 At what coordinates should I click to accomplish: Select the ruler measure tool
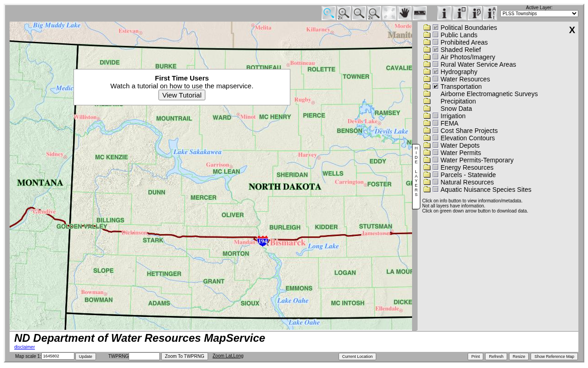[x=419, y=13]
